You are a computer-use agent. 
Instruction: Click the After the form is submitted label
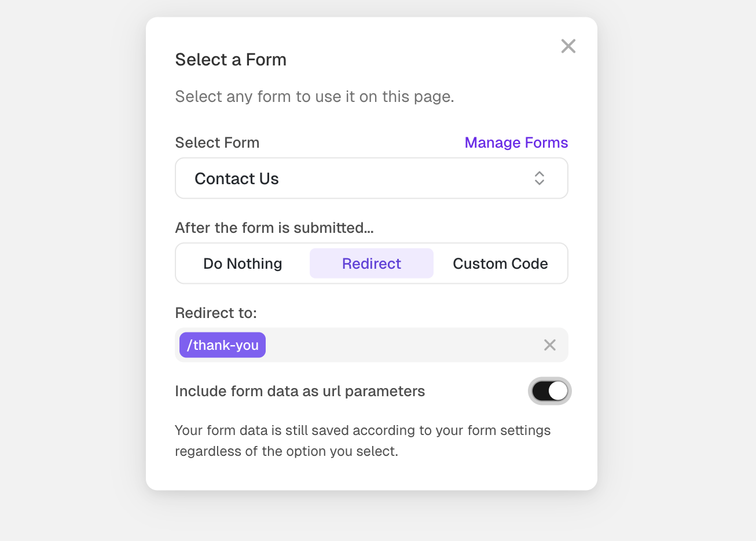274,228
